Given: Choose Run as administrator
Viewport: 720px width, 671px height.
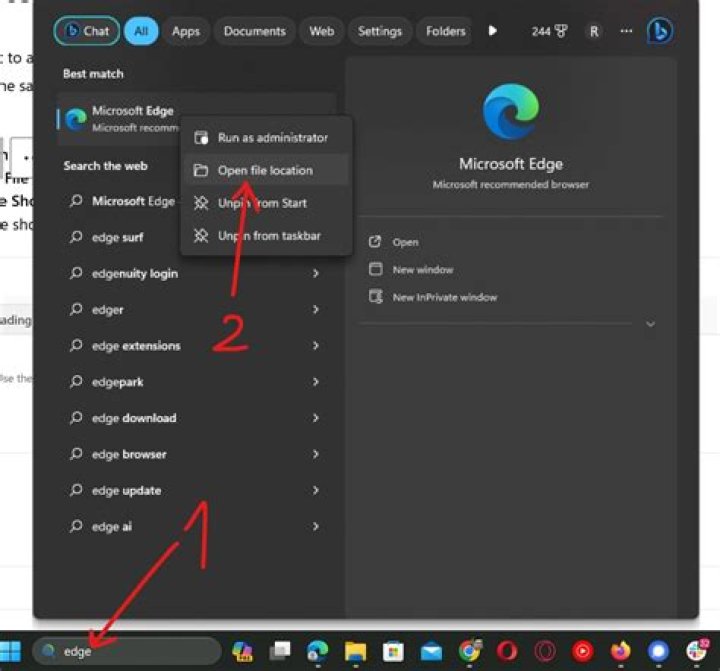Looking at the screenshot, I should tap(266, 137).
